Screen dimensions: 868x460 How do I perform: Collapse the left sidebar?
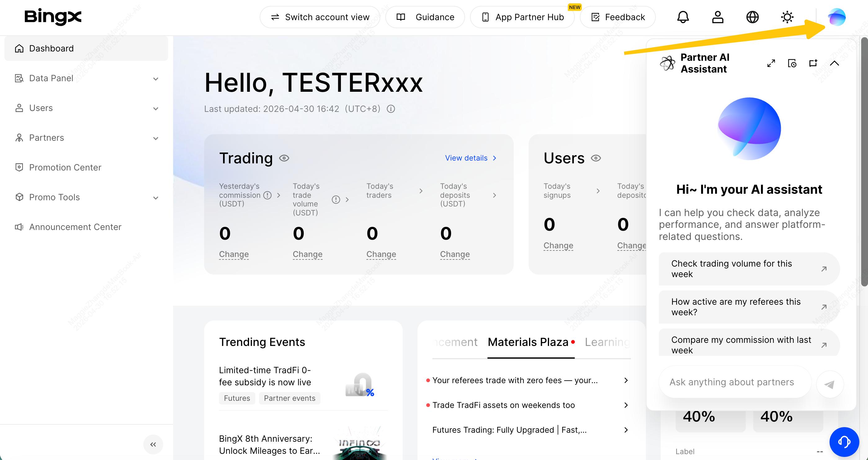click(153, 445)
